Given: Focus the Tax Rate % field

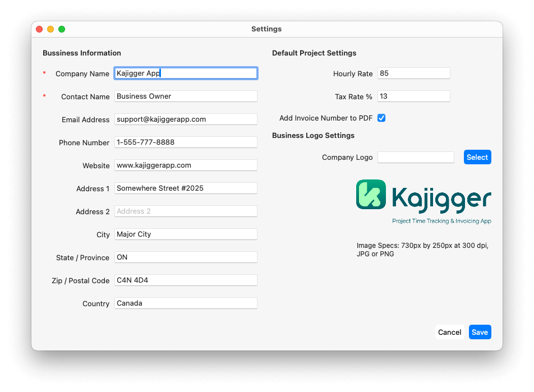Looking at the screenshot, I should click(414, 96).
